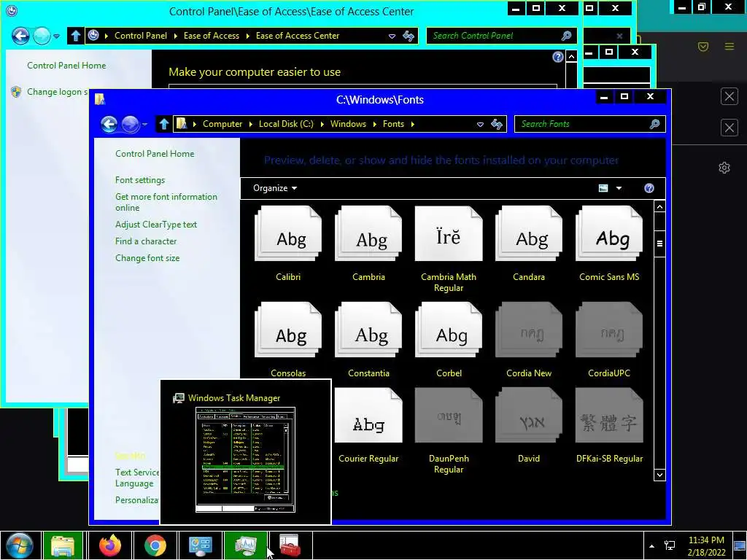Open recent pages dropdown in Fonts window
The height and width of the screenshot is (560, 747).
[x=145, y=124]
